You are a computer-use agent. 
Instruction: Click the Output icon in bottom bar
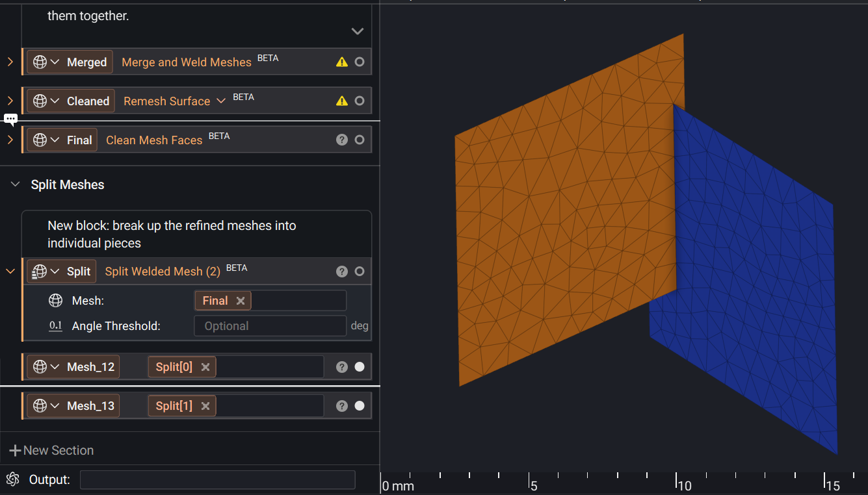point(12,479)
